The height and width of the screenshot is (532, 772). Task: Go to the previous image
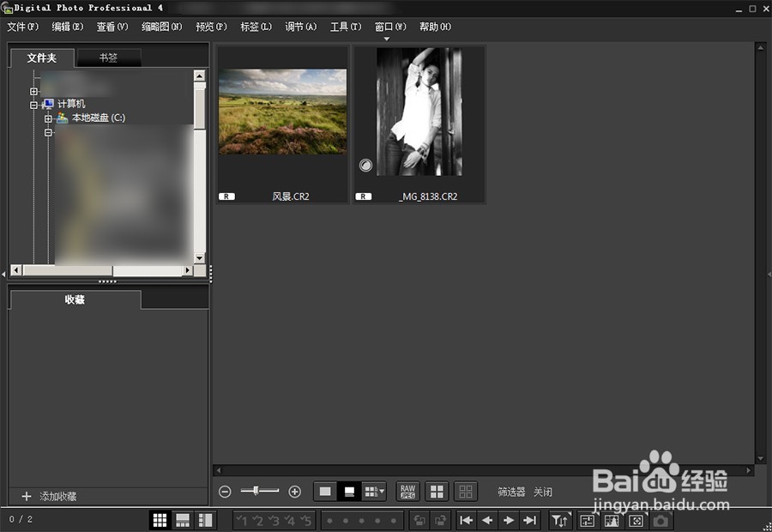pos(487,520)
